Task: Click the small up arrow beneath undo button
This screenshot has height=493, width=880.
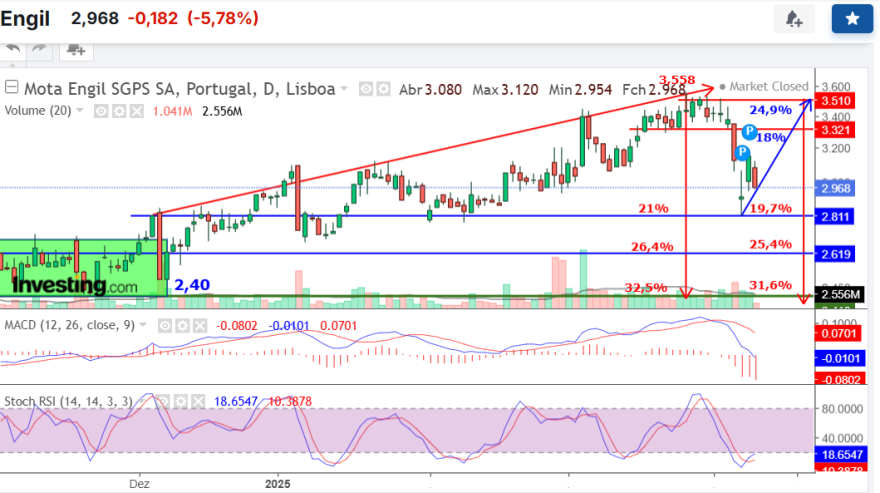Action: 13,65
